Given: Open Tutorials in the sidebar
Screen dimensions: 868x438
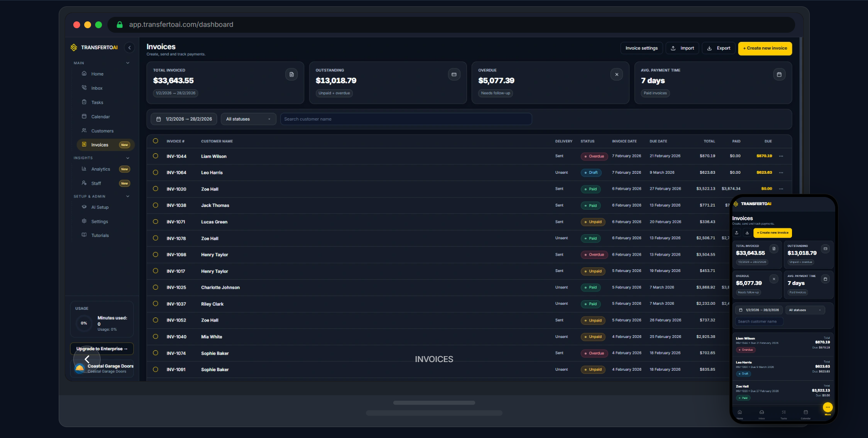Looking at the screenshot, I should click(x=101, y=235).
